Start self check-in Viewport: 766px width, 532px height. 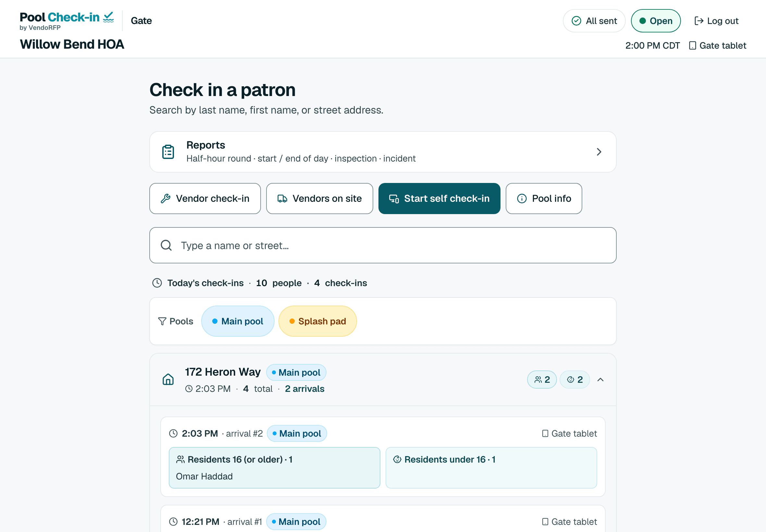[x=439, y=199]
